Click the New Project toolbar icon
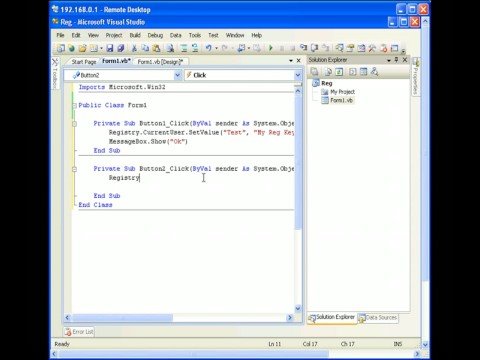Image resolution: width=480 pixels, height=360 pixels. (x=61, y=48)
